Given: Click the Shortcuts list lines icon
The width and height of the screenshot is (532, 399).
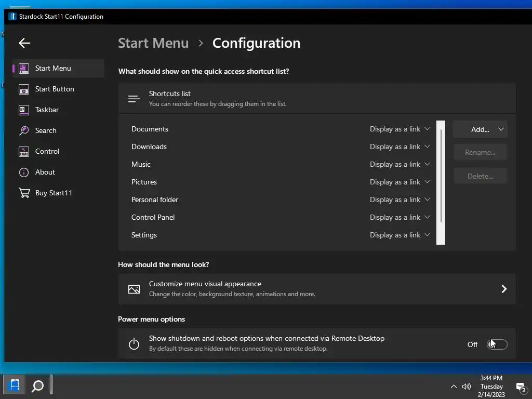Looking at the screenshot, I should (x=134, y=99).
